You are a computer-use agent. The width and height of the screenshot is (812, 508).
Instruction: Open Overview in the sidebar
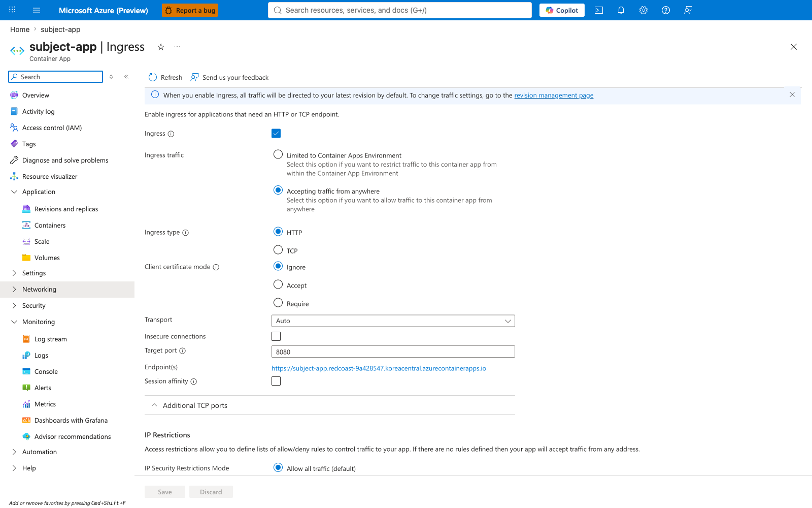tap(36, 96)
